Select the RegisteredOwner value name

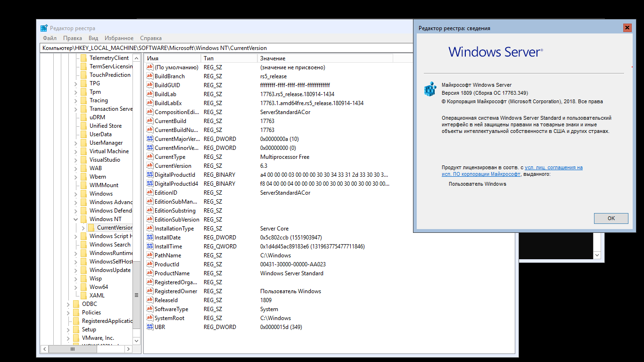[176, 291]
